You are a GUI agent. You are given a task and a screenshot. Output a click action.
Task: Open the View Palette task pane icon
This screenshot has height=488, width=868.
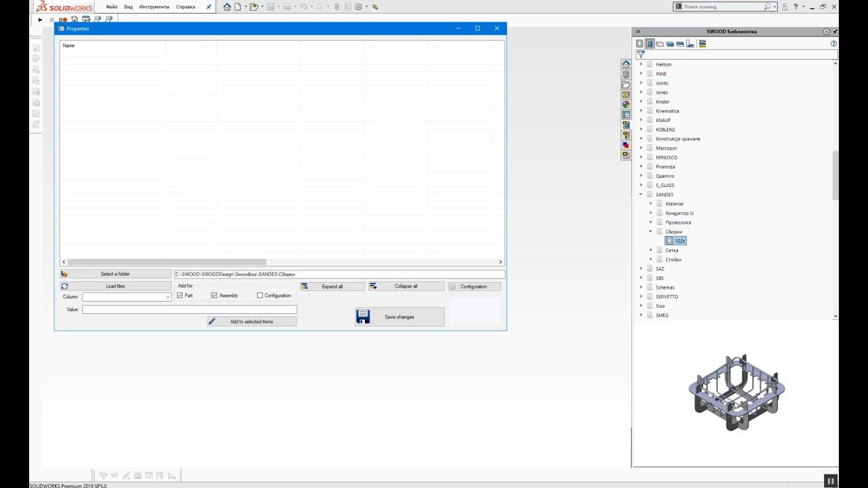click(x=626, y=94)
